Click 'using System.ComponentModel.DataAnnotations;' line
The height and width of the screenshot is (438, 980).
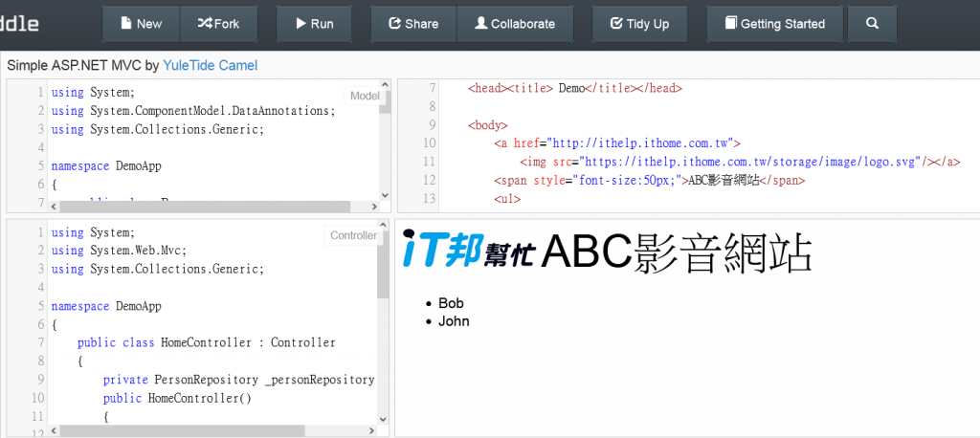(x=193, y=111)
